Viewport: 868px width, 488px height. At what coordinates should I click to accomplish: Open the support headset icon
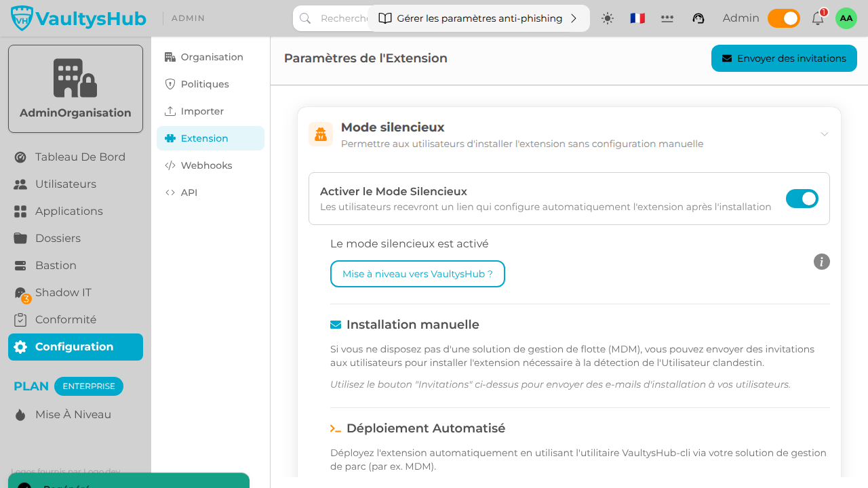click(x=698, y=18)
